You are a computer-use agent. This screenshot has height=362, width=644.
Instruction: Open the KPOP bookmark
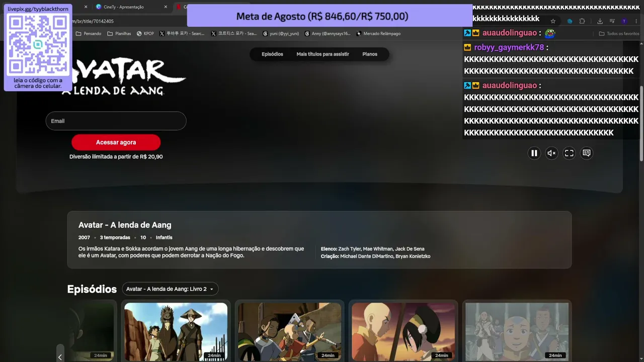click(145, 34)
